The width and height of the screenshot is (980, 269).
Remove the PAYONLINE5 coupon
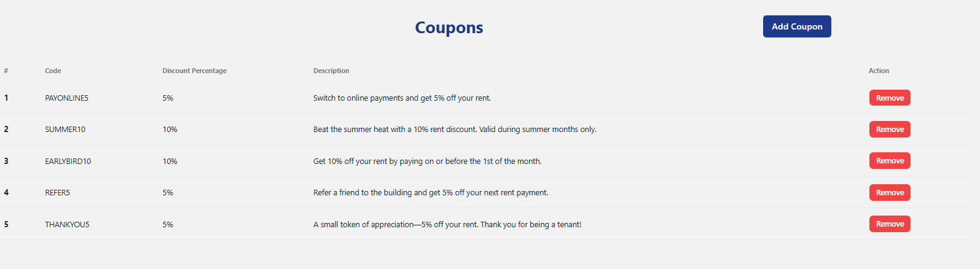coord(889,98)
